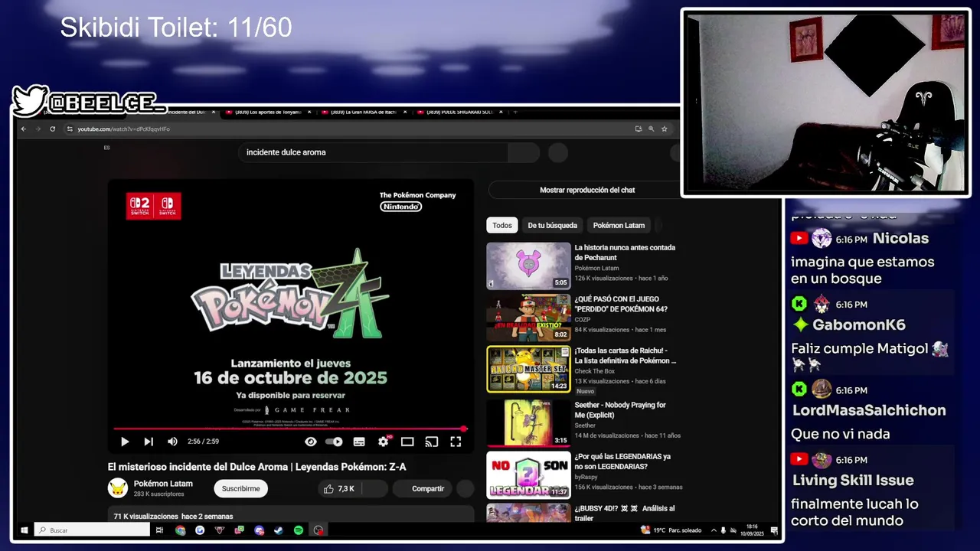Switch to 'PUEDE SHIGARAKI SOL' tab
The image size is (980, 551).
click(x=459, y=112)
